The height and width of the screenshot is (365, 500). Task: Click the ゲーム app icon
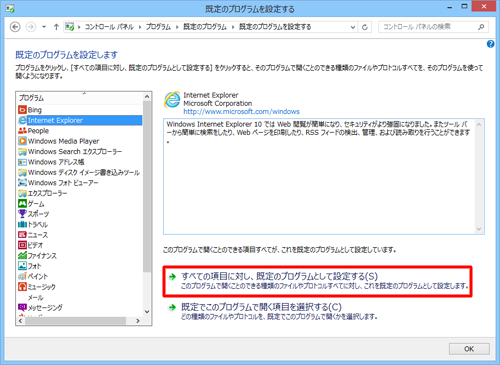[x=22, y=203]
